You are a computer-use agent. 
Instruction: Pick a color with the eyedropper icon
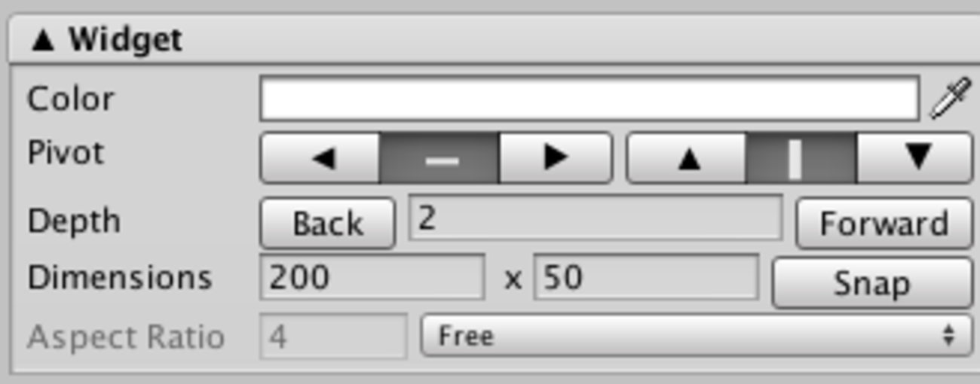point(950,99)
